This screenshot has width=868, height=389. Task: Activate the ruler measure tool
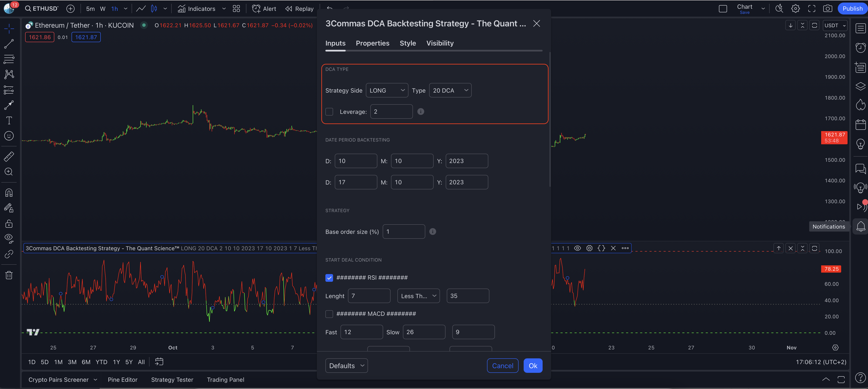pos(9,156)
